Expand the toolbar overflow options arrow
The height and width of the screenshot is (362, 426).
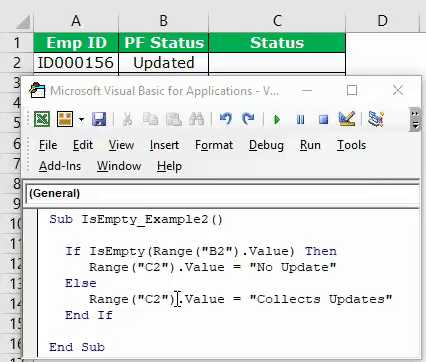coord(415,119)
